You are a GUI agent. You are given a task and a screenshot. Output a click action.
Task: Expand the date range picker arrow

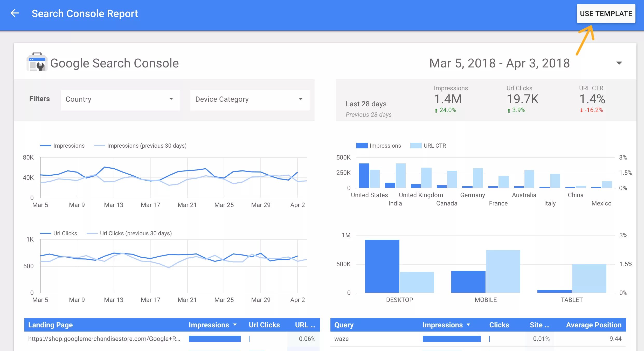(x=619, y=63)
